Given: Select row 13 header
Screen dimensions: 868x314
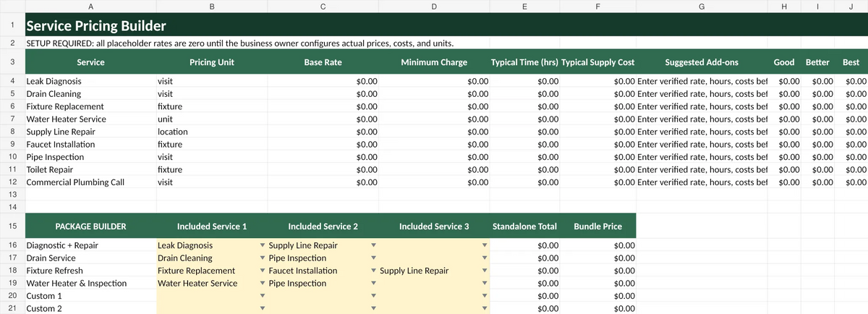Looking at the screenshot, I should [12, 195].
